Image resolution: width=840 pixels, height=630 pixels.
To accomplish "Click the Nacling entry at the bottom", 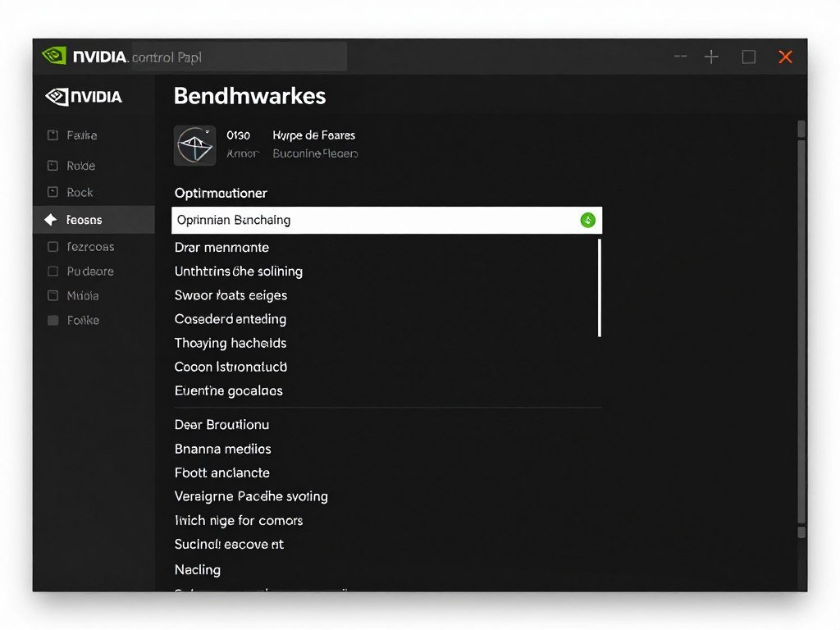I will 198,569.
